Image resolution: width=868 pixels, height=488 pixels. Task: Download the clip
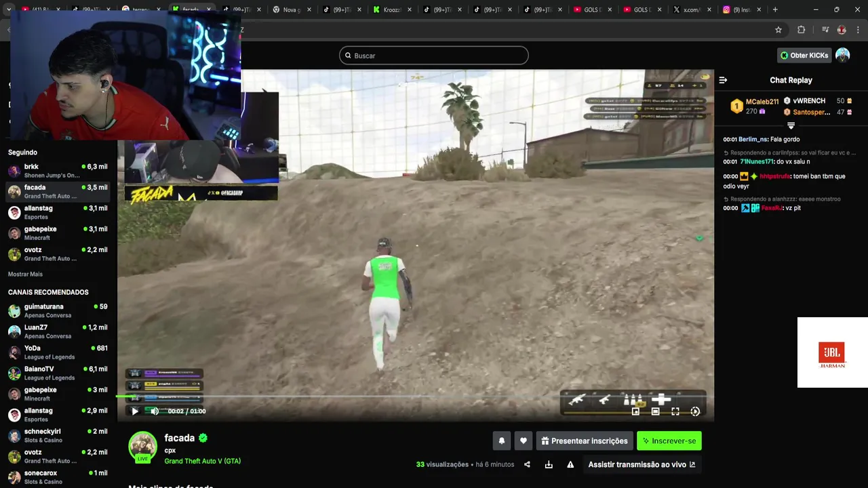pyautogui.click(x=549, y=464)
